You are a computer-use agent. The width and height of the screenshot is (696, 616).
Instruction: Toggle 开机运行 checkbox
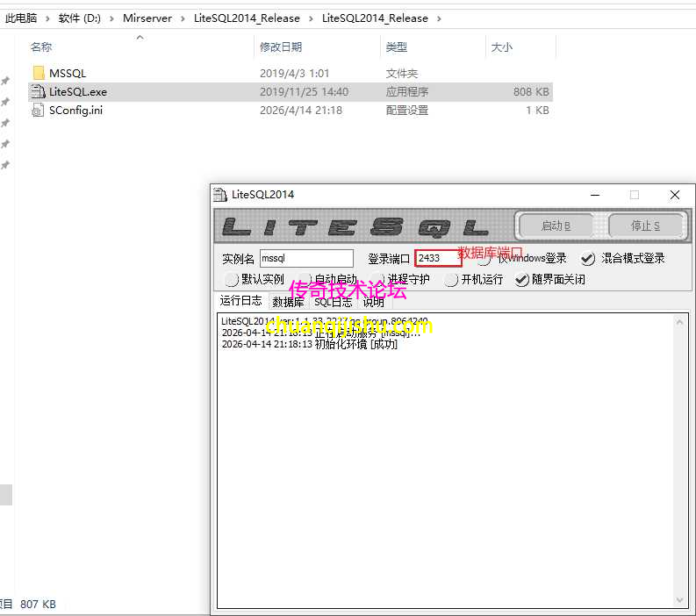[x=451, y=280]
